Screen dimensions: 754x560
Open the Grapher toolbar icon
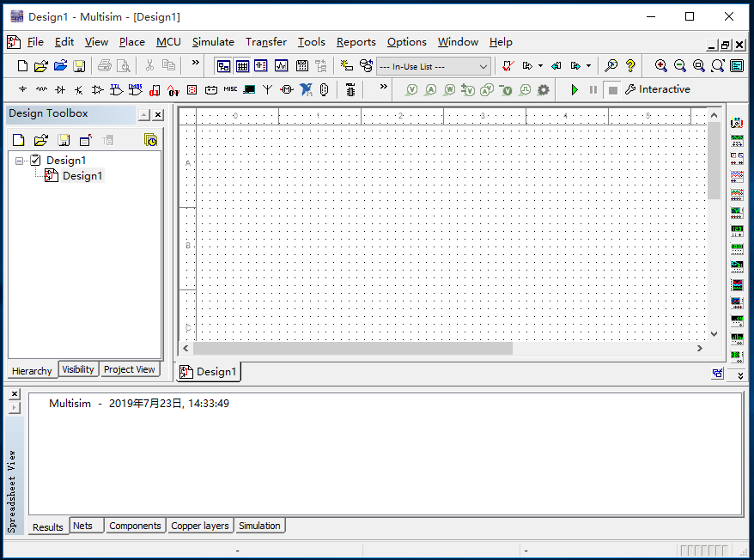[281, 66]
